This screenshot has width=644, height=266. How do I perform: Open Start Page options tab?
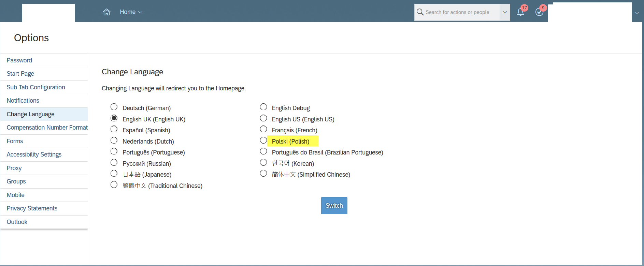pyautogui.click(x=44, y=74)
